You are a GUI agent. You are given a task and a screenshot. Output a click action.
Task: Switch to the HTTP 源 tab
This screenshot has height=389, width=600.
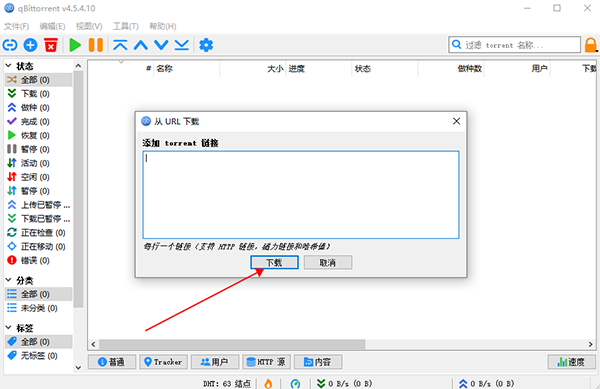click(x=266, y=362)
